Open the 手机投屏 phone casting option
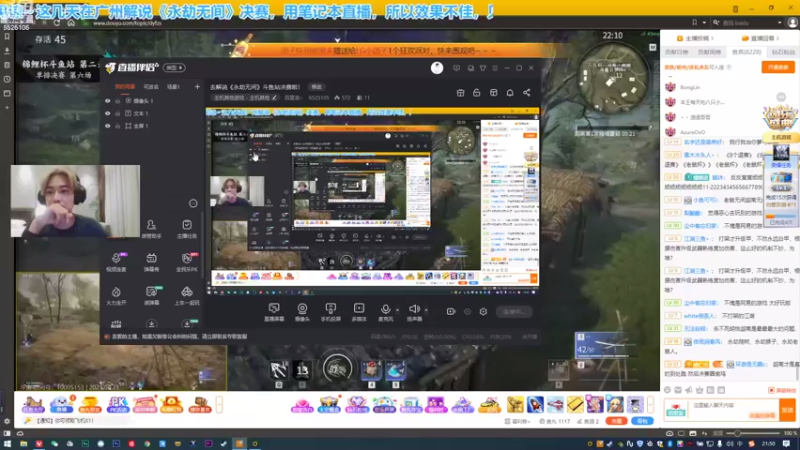The image size is (800, 450). tap(331, 312)
